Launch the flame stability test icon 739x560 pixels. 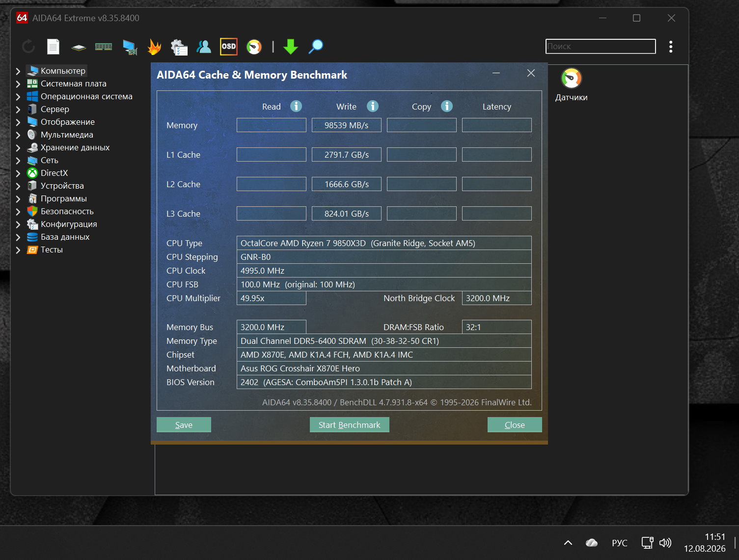point(154,47)
